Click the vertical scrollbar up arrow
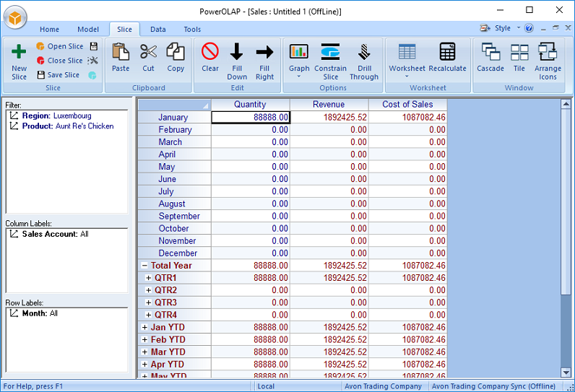Screen dimensions: 575x392 566,104
